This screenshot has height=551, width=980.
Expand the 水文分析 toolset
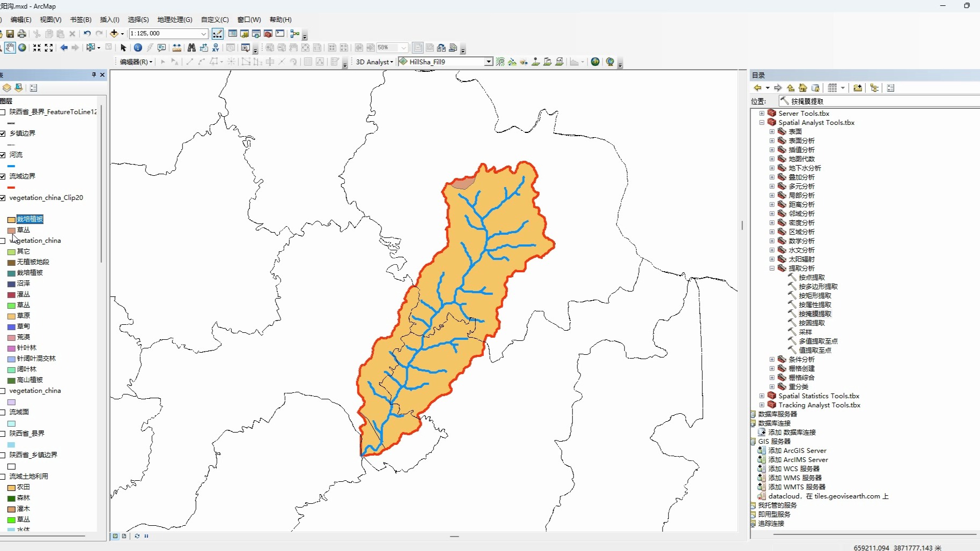tap(772, 250)
